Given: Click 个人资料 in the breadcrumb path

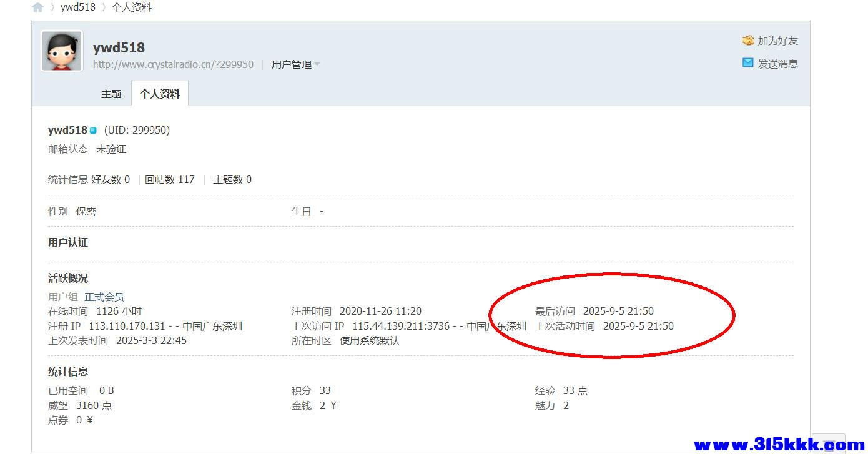Looking at the screenshot, I should click(132, 7).
